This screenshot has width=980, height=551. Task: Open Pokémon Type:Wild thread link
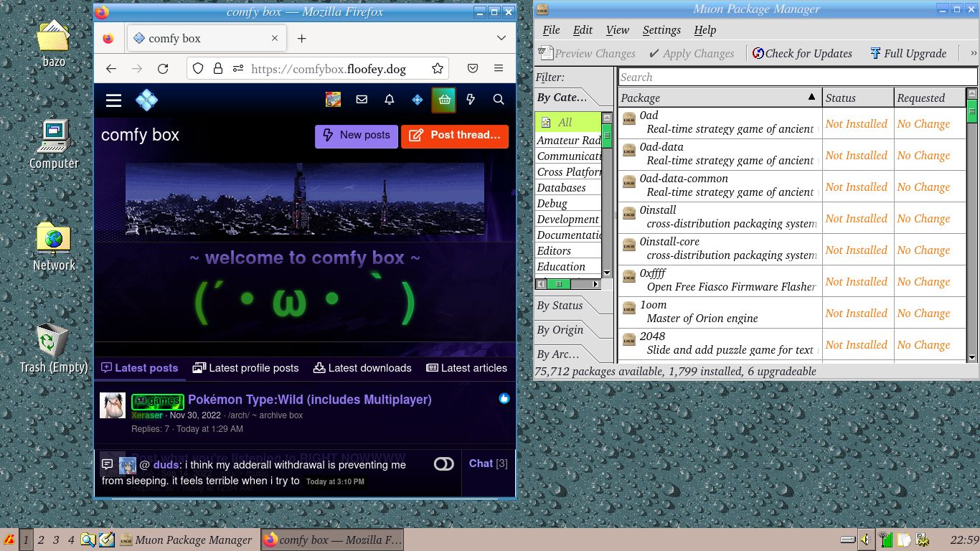click(x=310, y=400)
